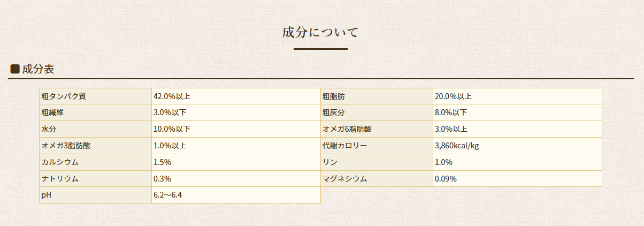Click the 3,860kcal/kg value cell

(517, 146)
